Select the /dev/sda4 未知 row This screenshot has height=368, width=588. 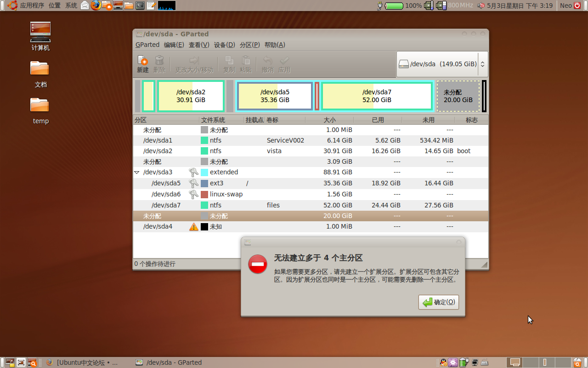[x=311, y=227]
